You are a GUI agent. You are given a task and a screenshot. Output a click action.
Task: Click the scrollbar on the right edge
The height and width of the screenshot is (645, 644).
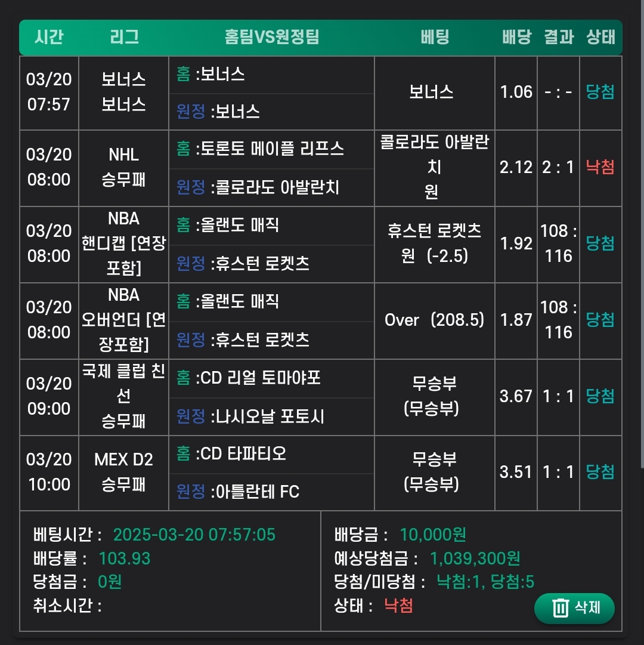click(641, 239)
